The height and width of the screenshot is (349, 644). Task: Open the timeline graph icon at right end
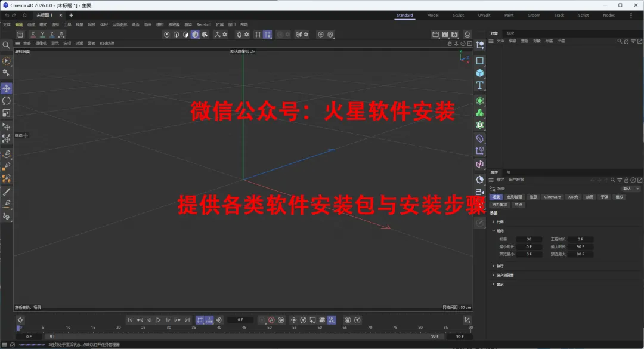[x=467, y=320]
